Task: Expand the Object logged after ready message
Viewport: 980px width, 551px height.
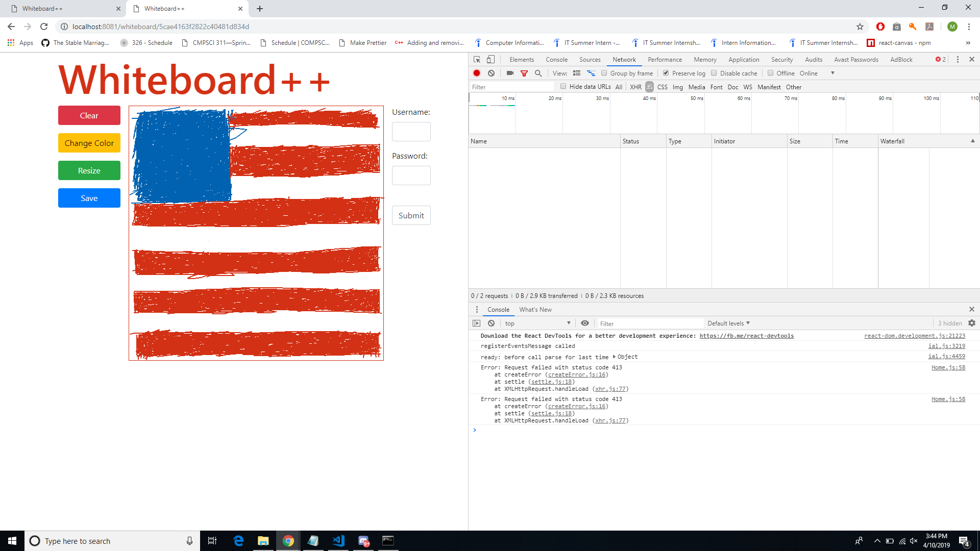Action: point(615,357)
